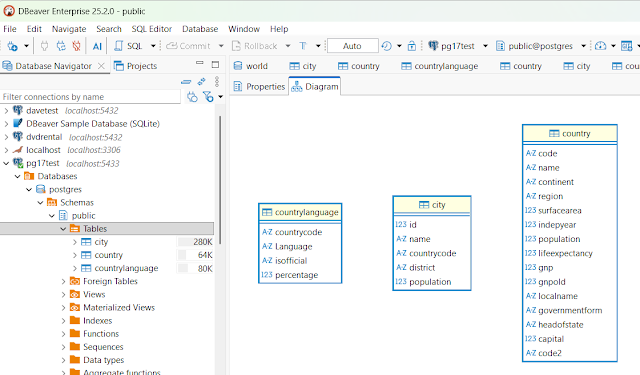
Task: Expand the countrylanguage table in the tree
Action: click(x=75, y=268)
